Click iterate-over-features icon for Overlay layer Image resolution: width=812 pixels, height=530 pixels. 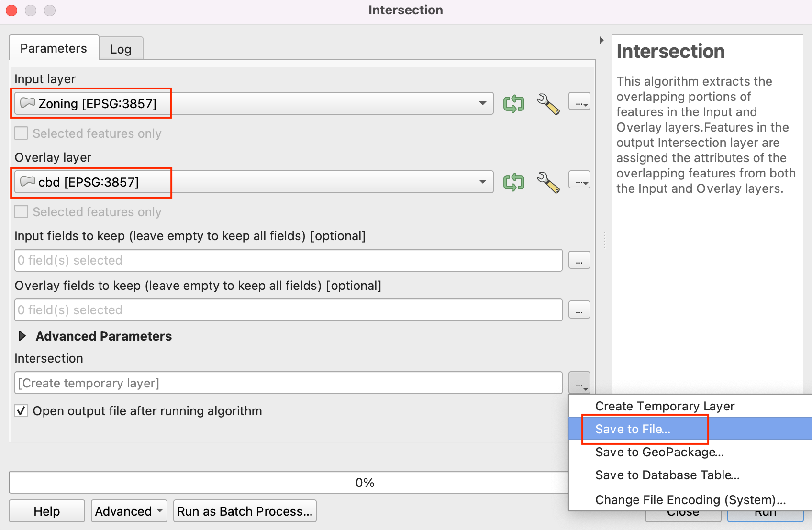[x=513, y=182]
